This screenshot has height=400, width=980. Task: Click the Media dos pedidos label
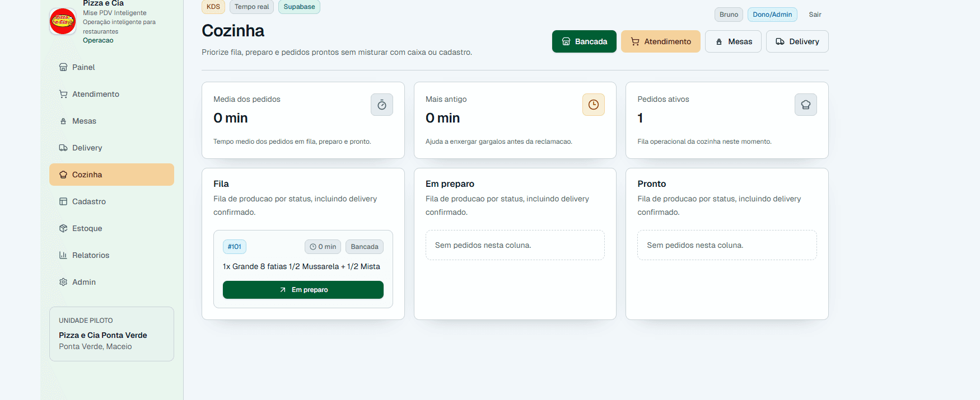(x=247, y=99)
